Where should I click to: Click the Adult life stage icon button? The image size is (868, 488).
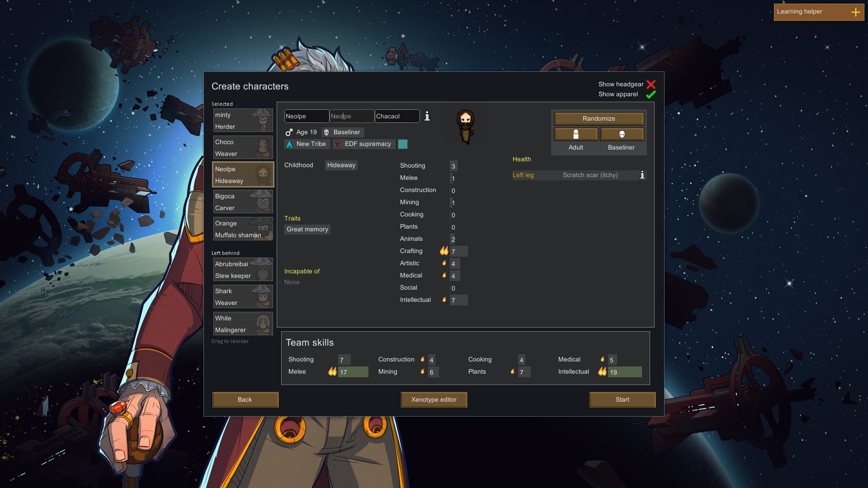[x=576, y=134]
